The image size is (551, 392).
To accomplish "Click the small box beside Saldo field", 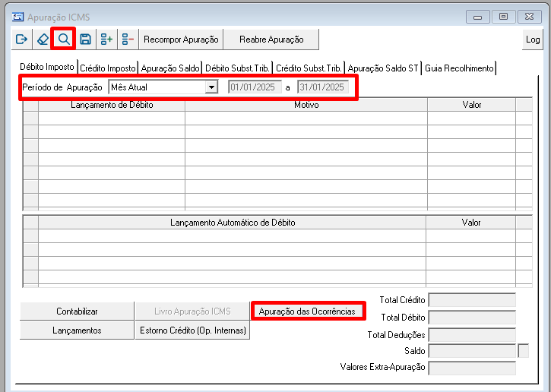I will (523, 351).
